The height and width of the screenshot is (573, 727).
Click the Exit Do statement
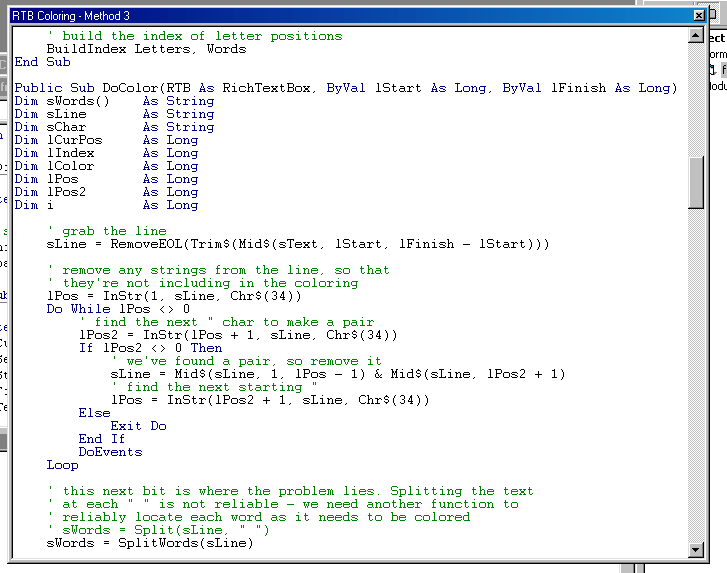pyautogui.click(x=138, y=426)
